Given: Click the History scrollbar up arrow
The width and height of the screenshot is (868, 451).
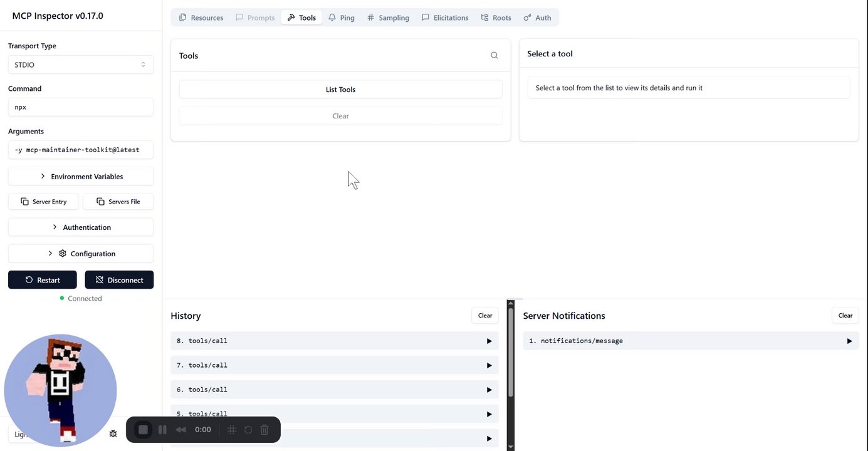Looking at the screenshot, I should [511, 304].
